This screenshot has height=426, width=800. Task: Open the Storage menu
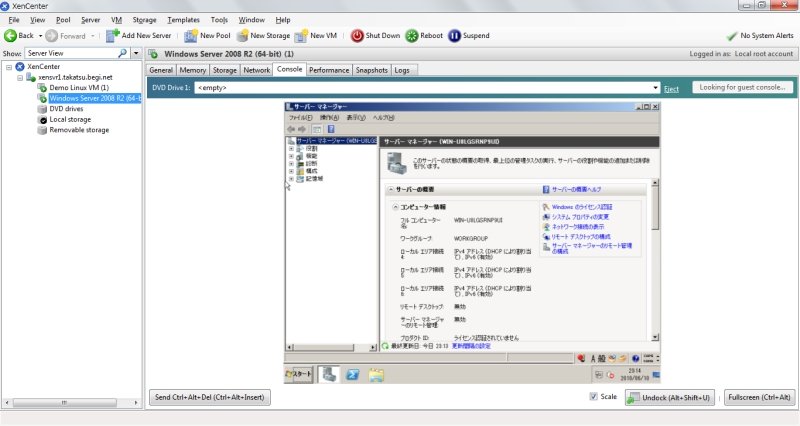click(144, 20)
